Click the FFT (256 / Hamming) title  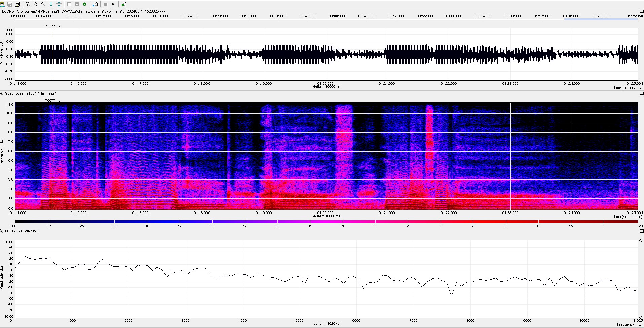point(22,231)
